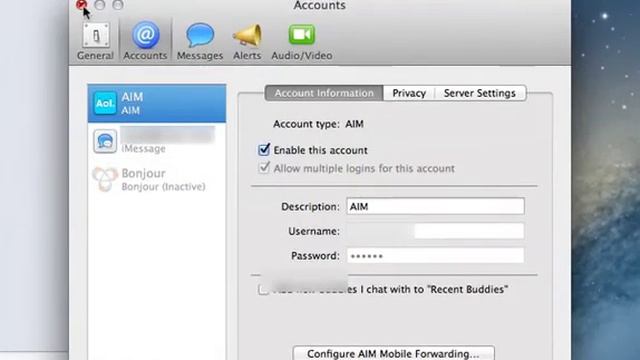Switch to the Privacy tab

[x=409, y=93]
